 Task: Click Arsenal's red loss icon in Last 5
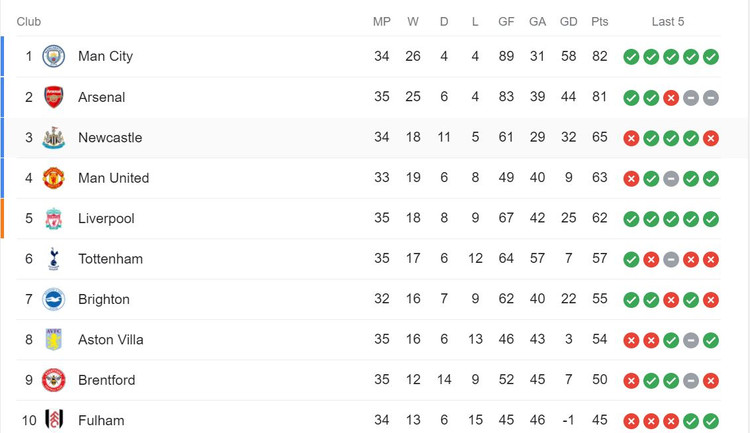[671, 98]
